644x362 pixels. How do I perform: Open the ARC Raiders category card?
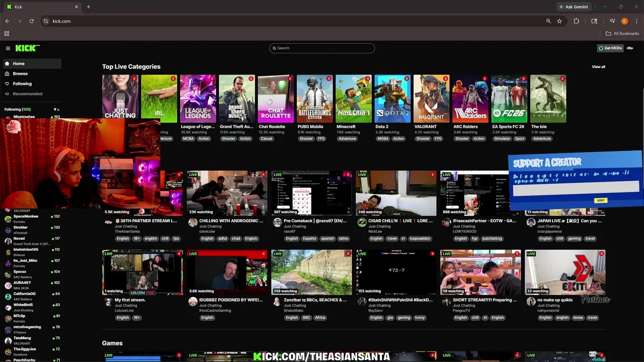pyautogui.click(x=470, y=99)
